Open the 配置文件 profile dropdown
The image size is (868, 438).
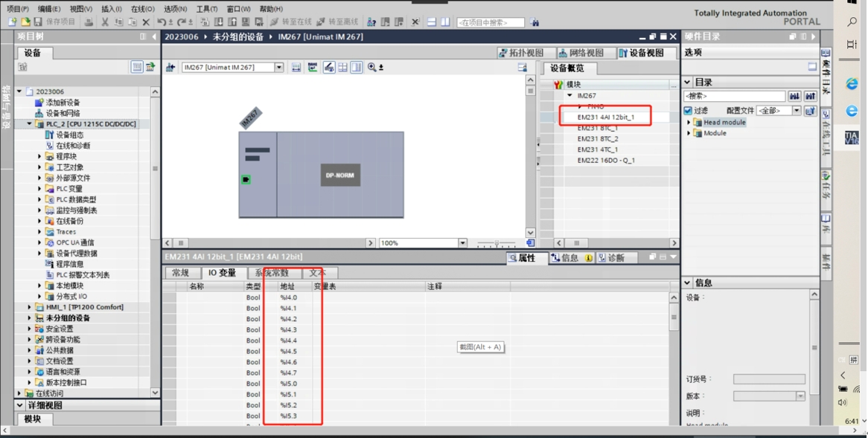coord(797,111)
